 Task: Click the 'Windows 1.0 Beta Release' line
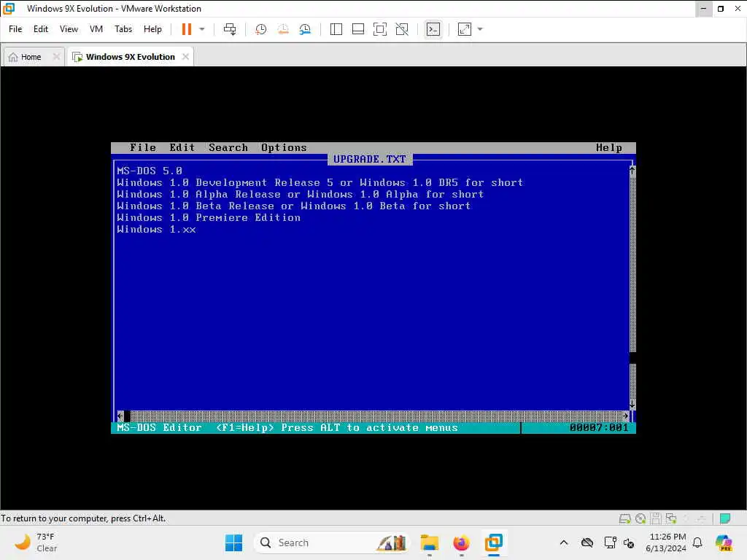(293, 206)
